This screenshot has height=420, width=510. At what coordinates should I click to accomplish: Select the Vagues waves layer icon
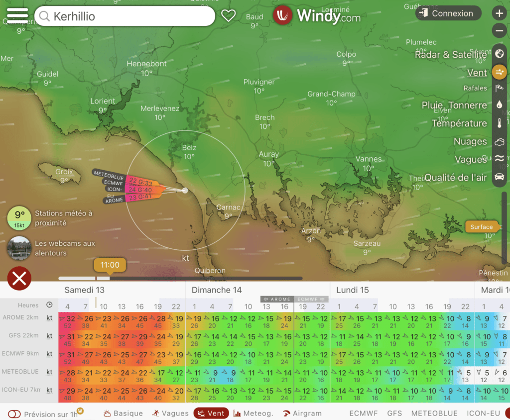[500, 159]
